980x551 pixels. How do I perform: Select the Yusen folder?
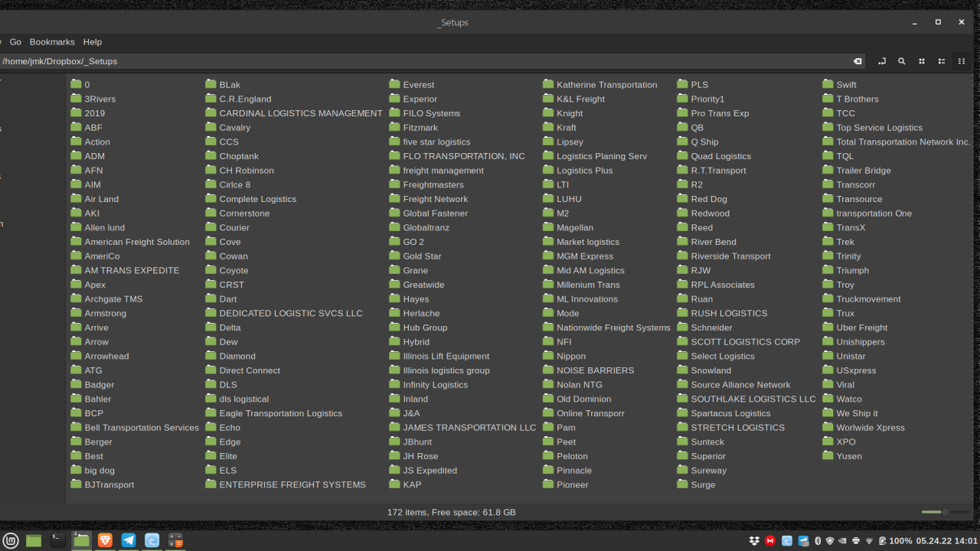[842, 456]
